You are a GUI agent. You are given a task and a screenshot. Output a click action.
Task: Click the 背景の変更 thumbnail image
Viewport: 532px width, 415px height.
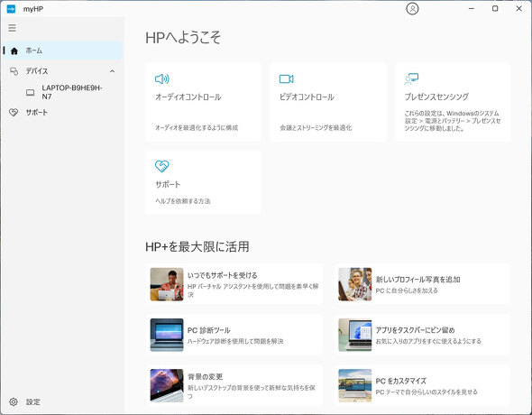(x=167, y=385)
